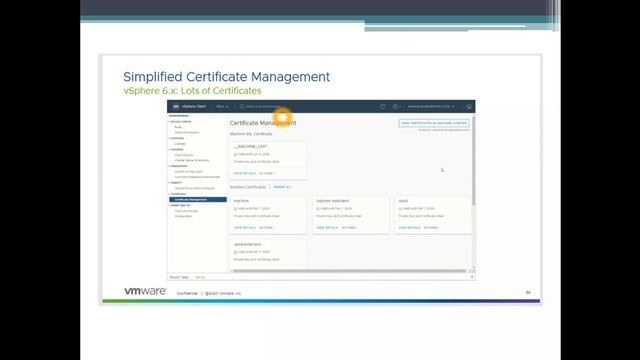The width and height of the screenshot is (640, 360).
Task: Focus the search in all environments field
Action: 264,107
